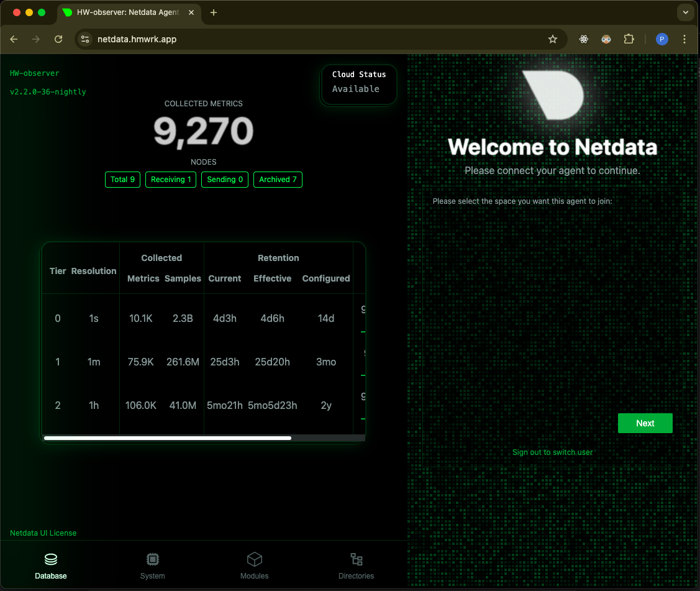Click the Resolution column header

pyautogui.click(x=94, y=271)
